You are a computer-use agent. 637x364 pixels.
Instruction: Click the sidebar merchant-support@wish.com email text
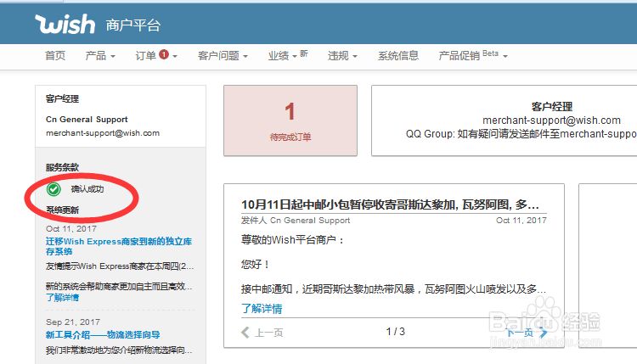103,133
